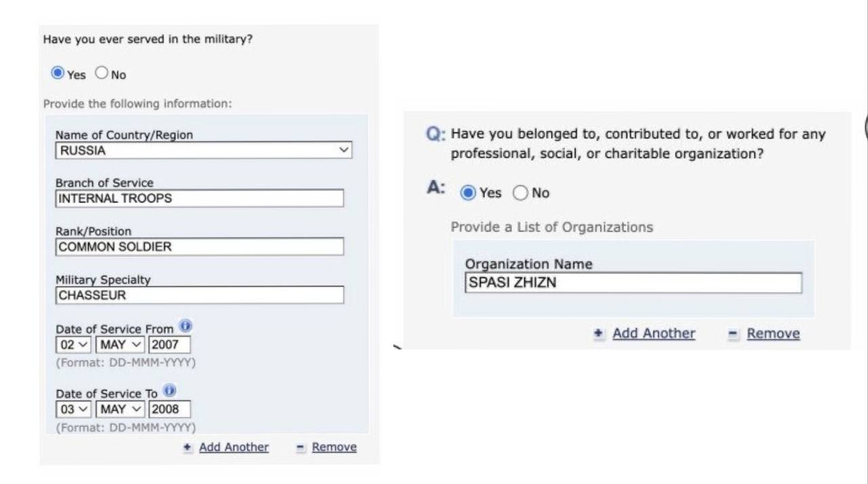Click Remove link under organization list

coord(773,334)
